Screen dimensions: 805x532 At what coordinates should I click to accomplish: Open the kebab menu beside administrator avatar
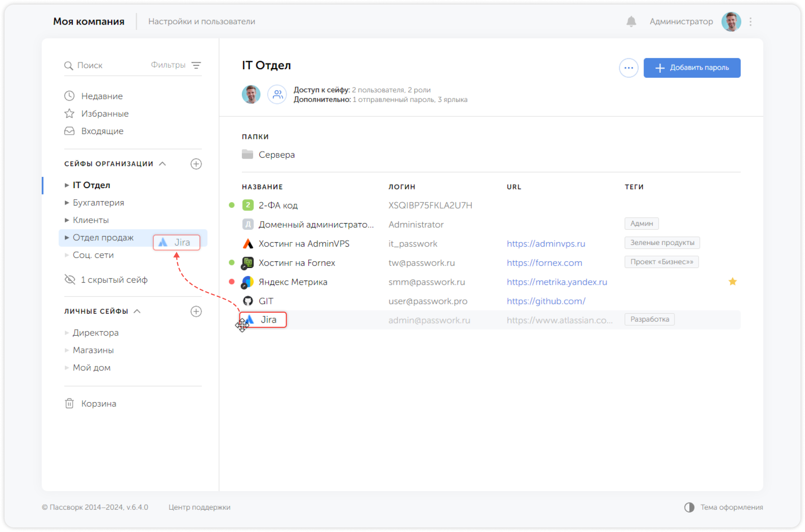(x=750, y=22)
